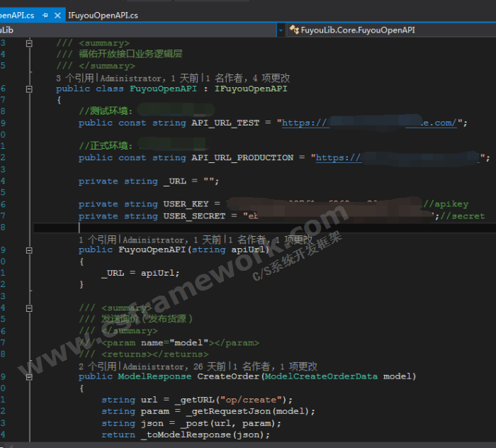This screenshot has height=448, width=496.
Task: Pin the FuyouOpenAPI.cs editor tab
Action: click(45, 15)
